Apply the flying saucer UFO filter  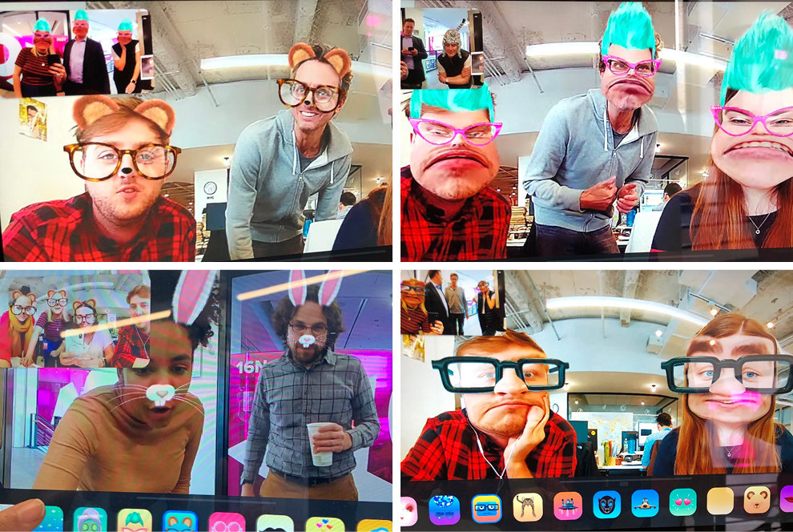click(x=569, y=506)
